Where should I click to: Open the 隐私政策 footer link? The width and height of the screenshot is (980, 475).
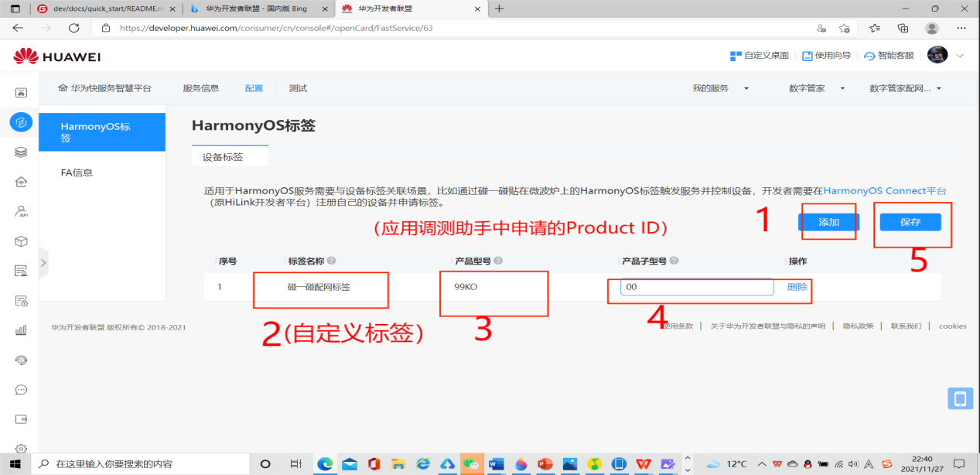858,326
